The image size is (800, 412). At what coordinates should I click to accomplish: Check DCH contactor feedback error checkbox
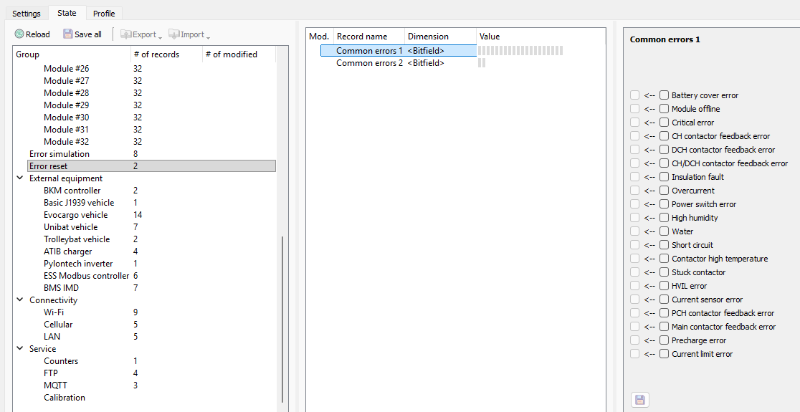pos(664,149)
